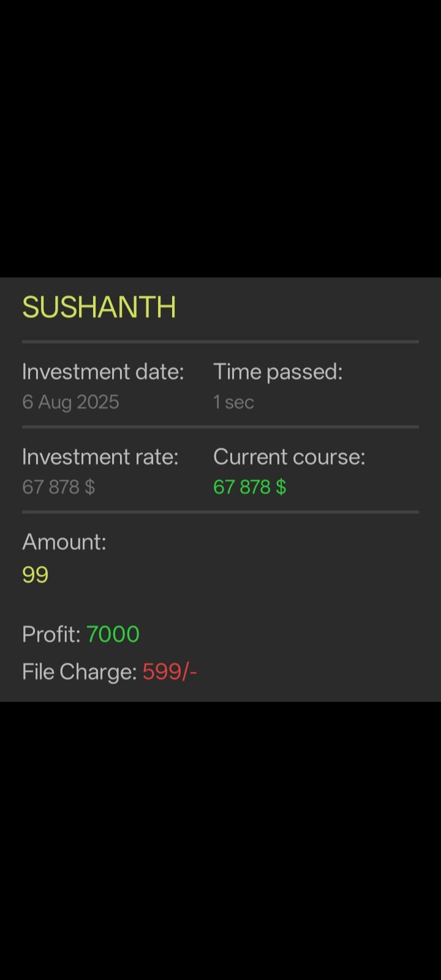Select the Profit label
The image size is (441, 980).
point(51,635)
